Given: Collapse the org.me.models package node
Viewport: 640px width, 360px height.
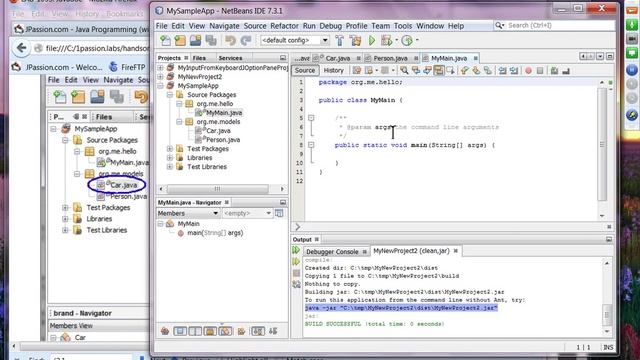Looking at the screenshot, I should tap(179, 122).
